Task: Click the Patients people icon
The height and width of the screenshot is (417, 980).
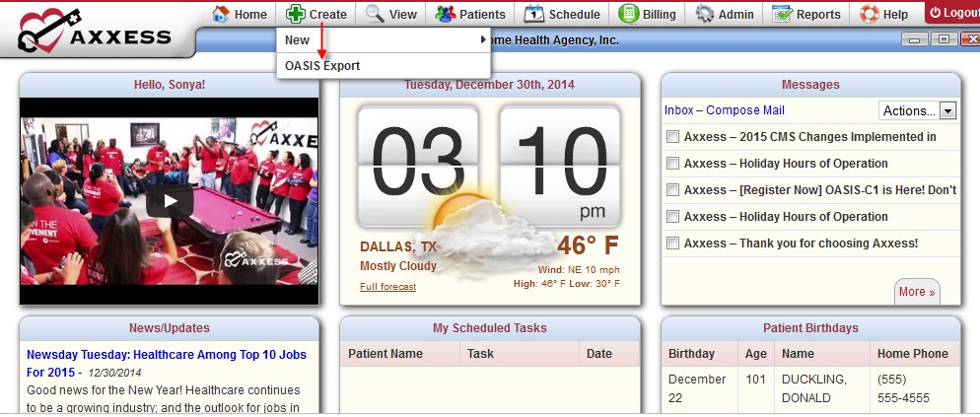Action: tap(445, 14)
